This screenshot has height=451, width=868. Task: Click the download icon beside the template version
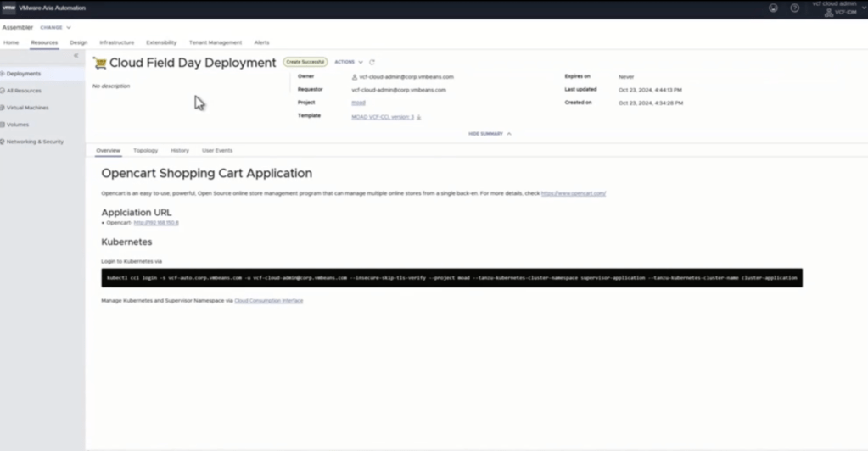[419, 117]
